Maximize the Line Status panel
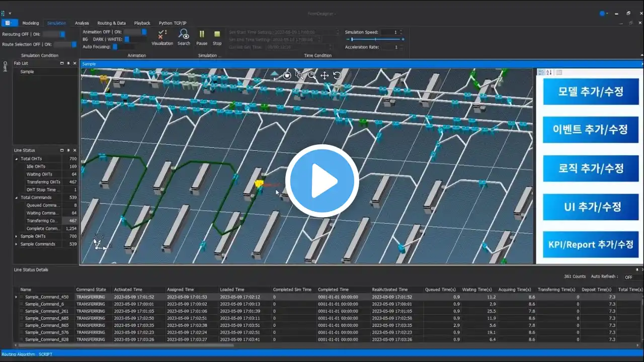 tap(62, 150)
